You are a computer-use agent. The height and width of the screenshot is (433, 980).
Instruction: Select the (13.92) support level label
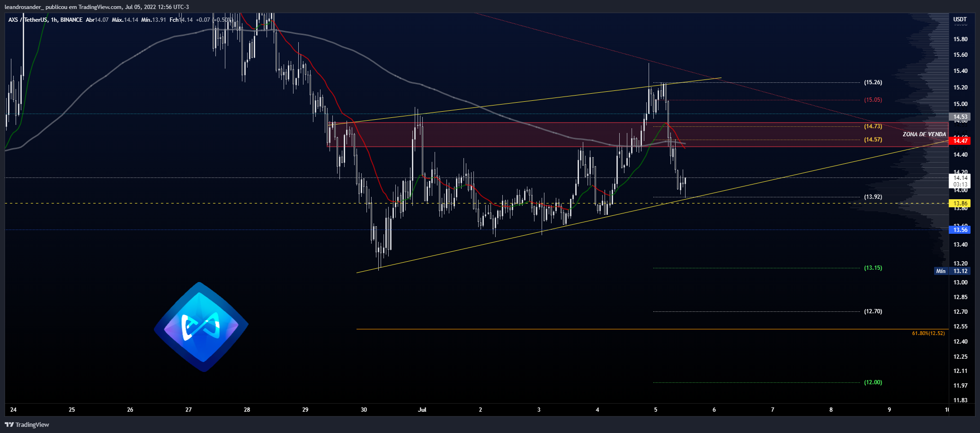[873, 197]
